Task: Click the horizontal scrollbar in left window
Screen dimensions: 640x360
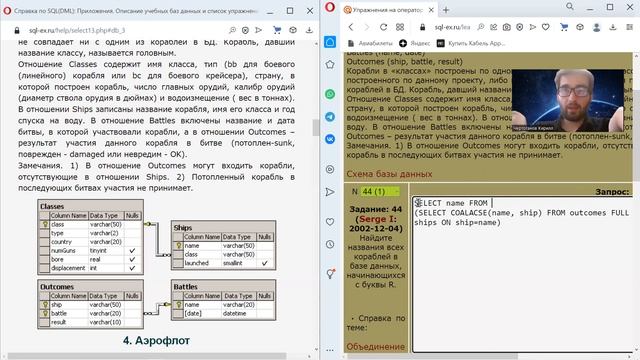Action: tap(147, 356)
